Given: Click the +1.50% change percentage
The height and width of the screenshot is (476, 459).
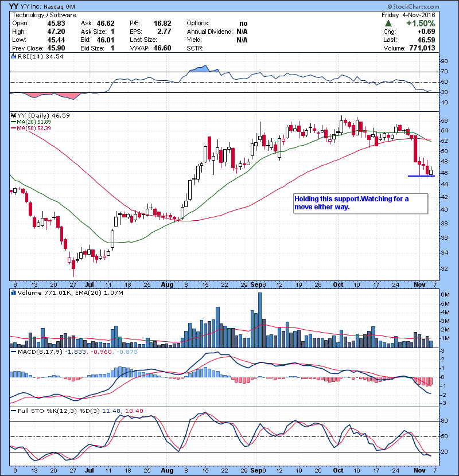Looking at the screenshot, I should pos(421,23).
